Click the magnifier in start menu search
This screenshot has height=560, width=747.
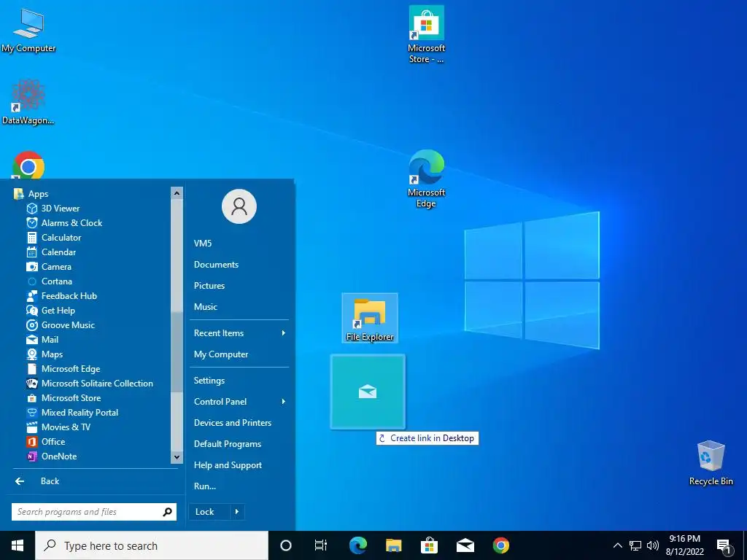pos(167,512)
